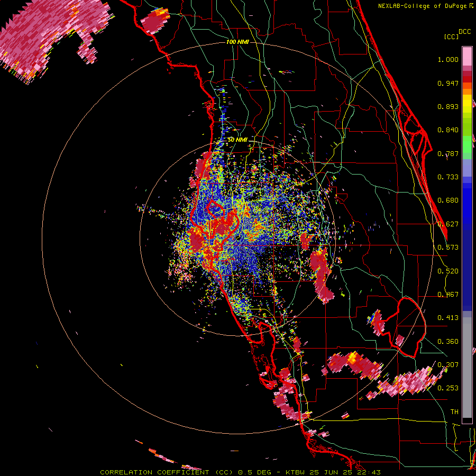Image resolution: width=476 pixels, height=476 pixels.
Task: Click the CORRELATION COEFFICIENT (CC) caption text
Action: click(x=167, y=472)
